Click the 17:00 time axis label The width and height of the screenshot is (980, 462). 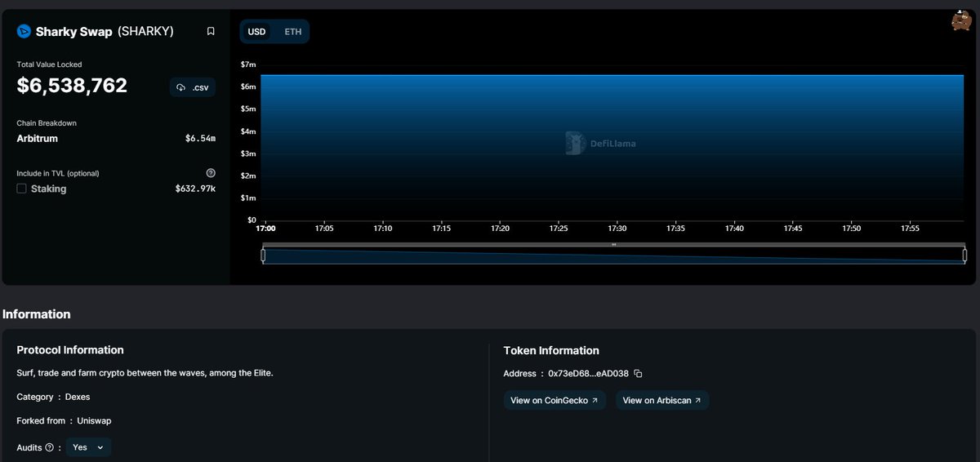pyautogui.click(x=265, y=229)
